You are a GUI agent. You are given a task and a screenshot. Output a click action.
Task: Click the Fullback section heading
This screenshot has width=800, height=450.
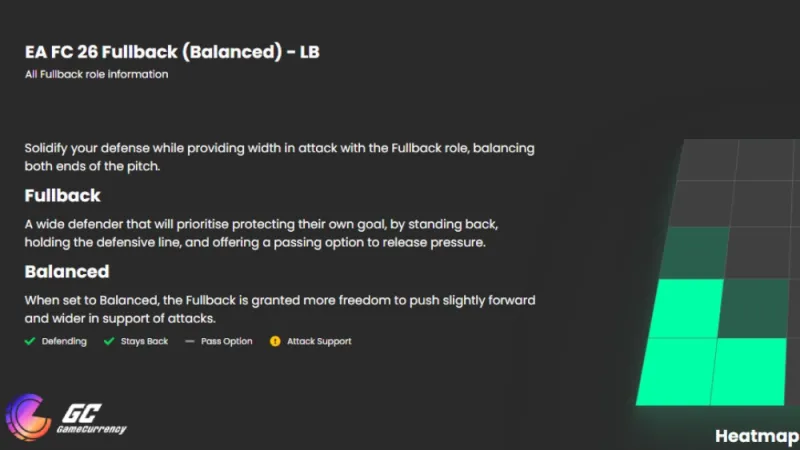coord(62,195)
